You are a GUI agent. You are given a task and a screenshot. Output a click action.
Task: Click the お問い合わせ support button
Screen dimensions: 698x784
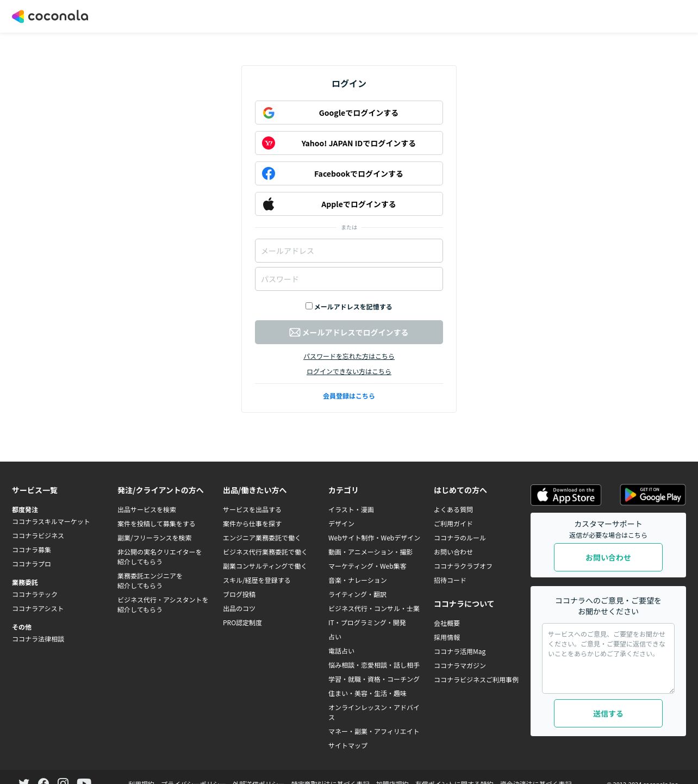608,557
